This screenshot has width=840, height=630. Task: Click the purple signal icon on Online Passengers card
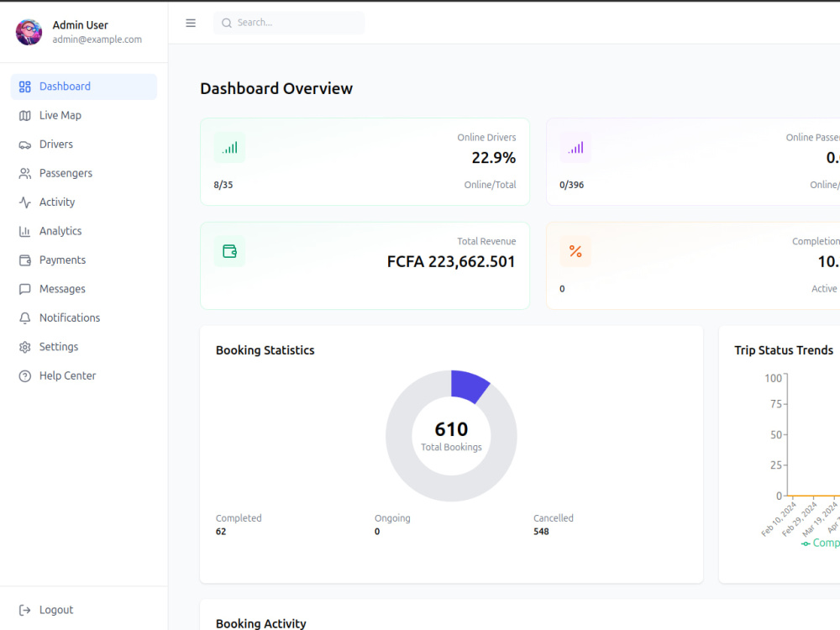coord(576,147)
